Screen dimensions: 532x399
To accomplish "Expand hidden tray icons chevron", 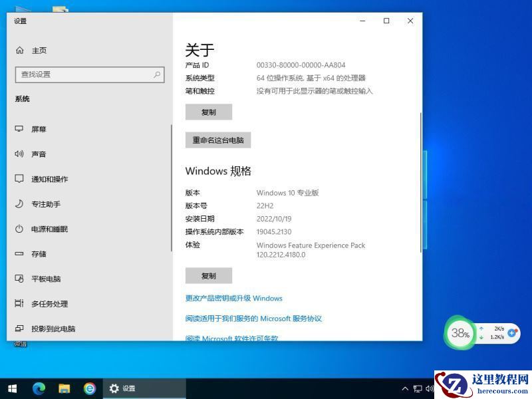I will [406, 388].
